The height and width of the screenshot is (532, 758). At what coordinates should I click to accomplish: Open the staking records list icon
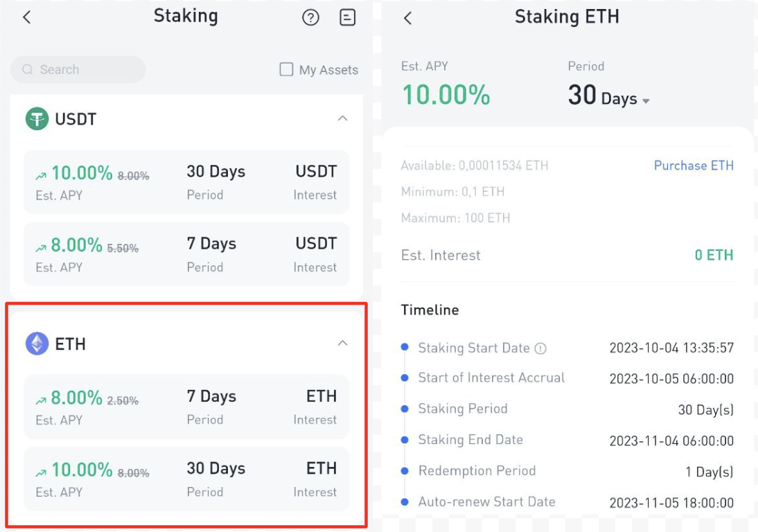coord(348,17)
